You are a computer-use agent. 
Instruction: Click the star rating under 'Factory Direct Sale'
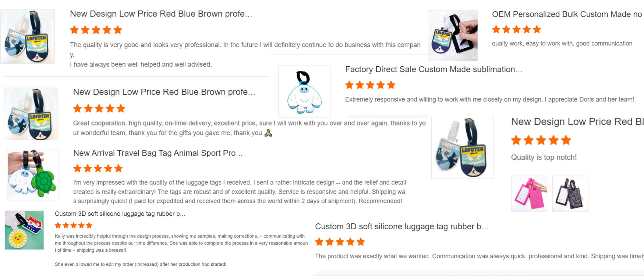pyautogui.click(x=370, y=85)
